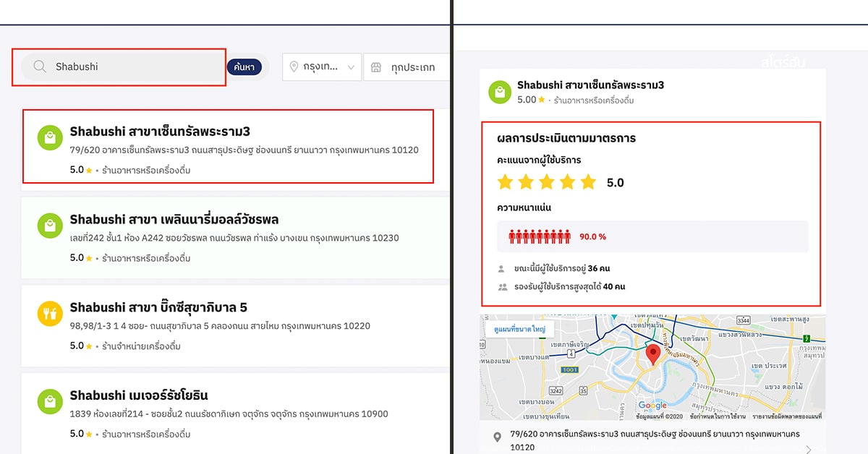Open the กรุงเท... province dropdown

(x=323, y=67)
